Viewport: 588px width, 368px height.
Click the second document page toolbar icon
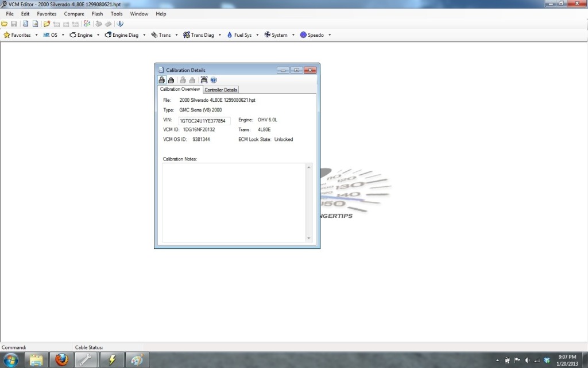pyautogui.click(x=35, y=24)
